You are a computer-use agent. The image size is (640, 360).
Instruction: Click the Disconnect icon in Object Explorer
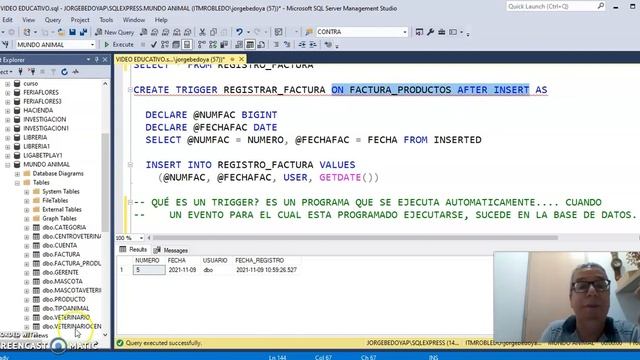[x=31, y=72]
